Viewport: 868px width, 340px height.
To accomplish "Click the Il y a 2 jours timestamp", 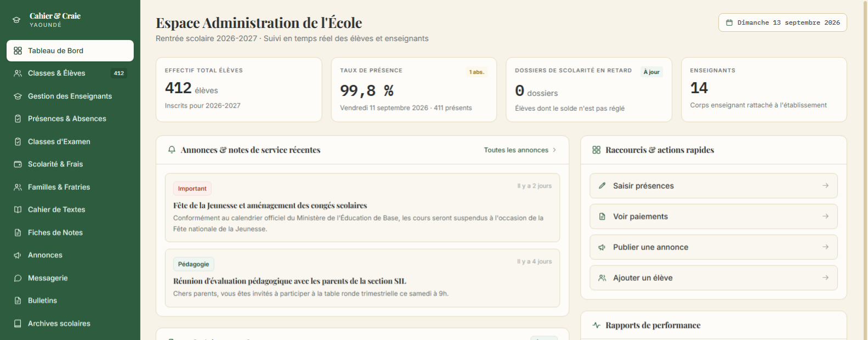I will click(534, 186).
